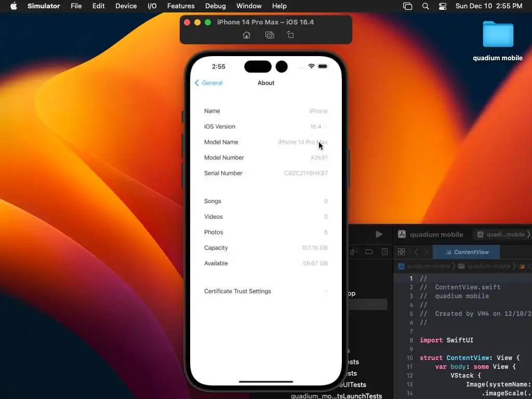Select quadium mobile folder in Xcode breadcrumb
The width and height of the screenshot is (532, 399).
pyautogui.click(x=485, y=266)
